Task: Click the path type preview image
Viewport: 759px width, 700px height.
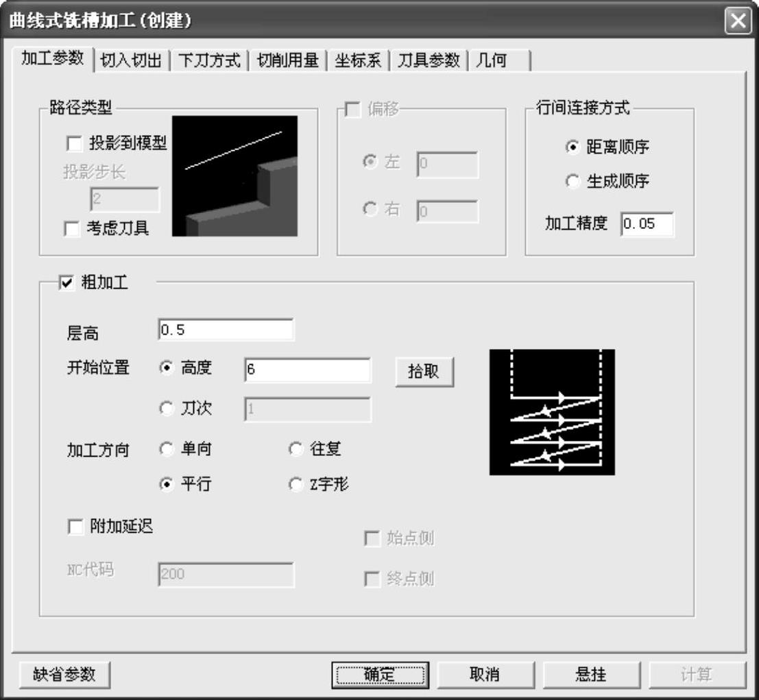Action: coord(234,176)
